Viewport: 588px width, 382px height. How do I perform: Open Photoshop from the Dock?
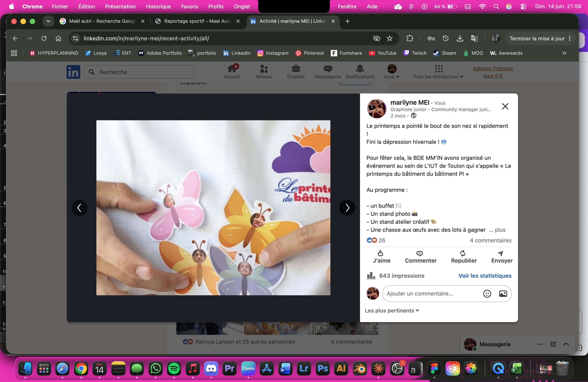[322, 368]
